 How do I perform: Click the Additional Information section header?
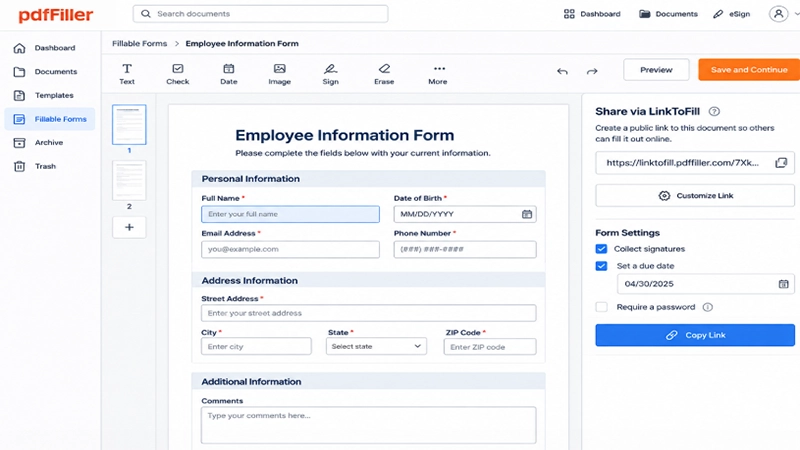click(368, 382)
